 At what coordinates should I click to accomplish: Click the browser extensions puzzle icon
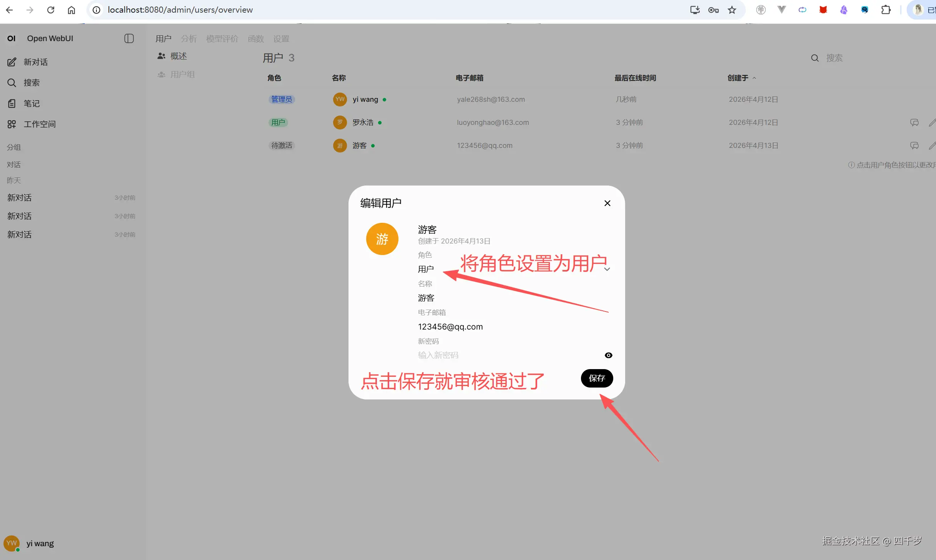(886, 10)
